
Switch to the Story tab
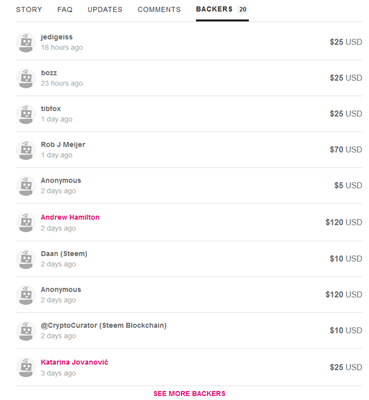29,10
